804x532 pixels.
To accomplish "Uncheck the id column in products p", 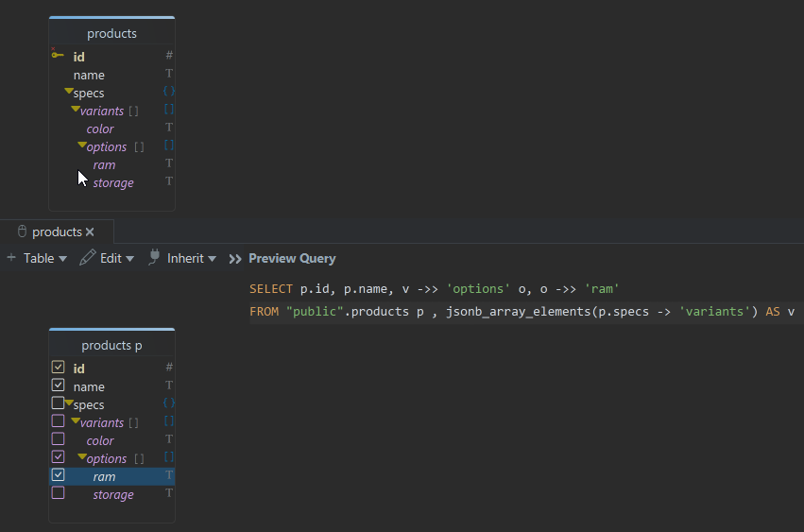I will pos(58,368).
